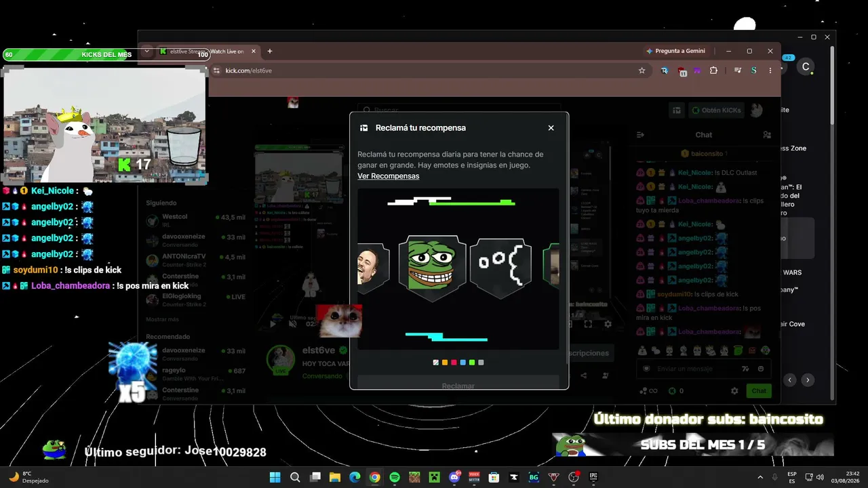Open the Minecraft Creeper taskbar icon
Image resolution: width=868 pixels, height=488 pixels.
pos(434,477)
